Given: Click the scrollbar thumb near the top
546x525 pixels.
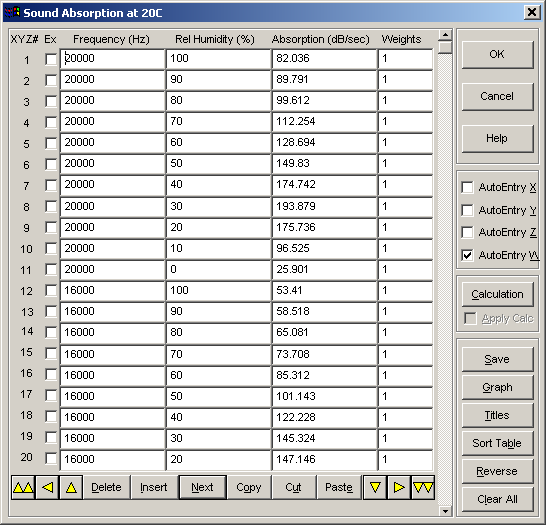Looking at the screenshot, I should (445, 47).
